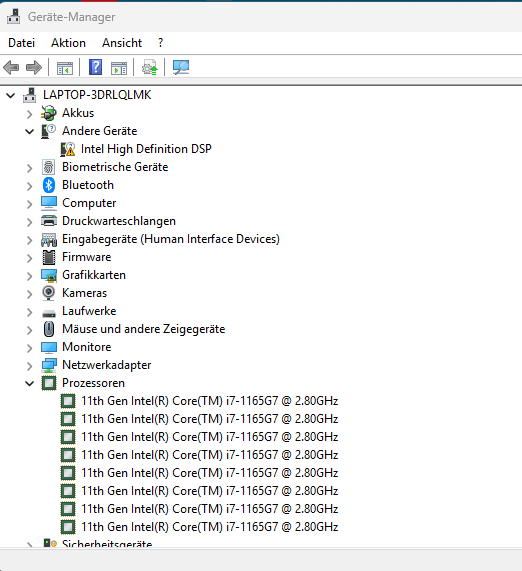The height and width of the screenshot is (571, 522).
Task: Select Mäuse und andere Zeigegeräte label
Action: pos(144,329)
